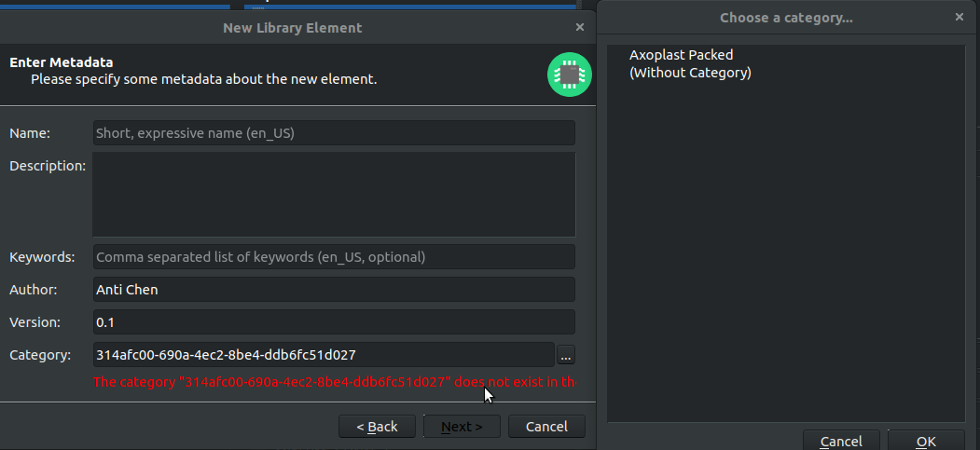
Task: Cancel the category chooser dialog
Action: click(x=841, y=441)
